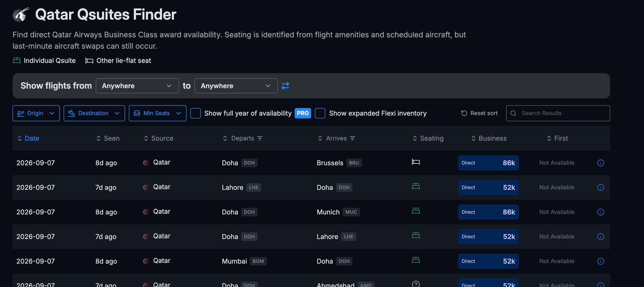
Task: Sort by the Arrives column header
Action: coord(332,138)
